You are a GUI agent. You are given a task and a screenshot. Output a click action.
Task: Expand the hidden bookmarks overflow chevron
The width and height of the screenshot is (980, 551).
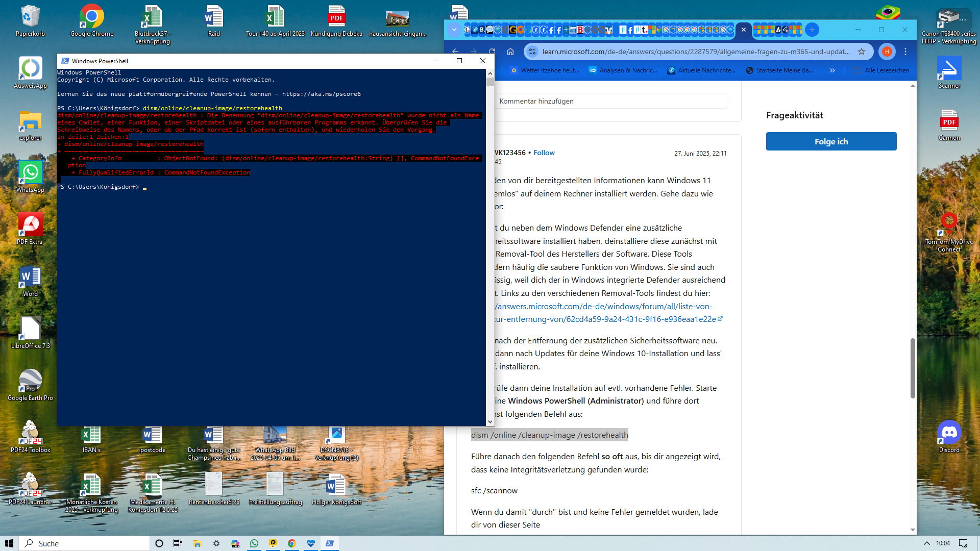(x=832, y=70)
